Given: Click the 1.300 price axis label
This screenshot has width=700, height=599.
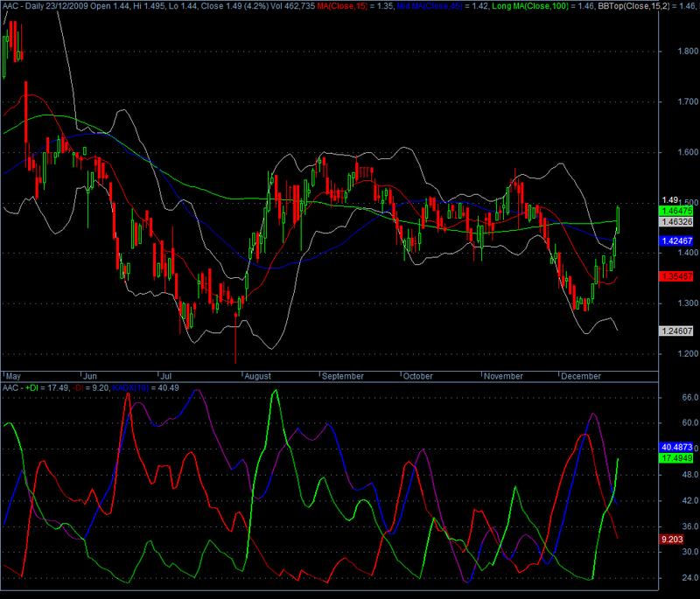Looking at the screenshot, I should 688,303.
